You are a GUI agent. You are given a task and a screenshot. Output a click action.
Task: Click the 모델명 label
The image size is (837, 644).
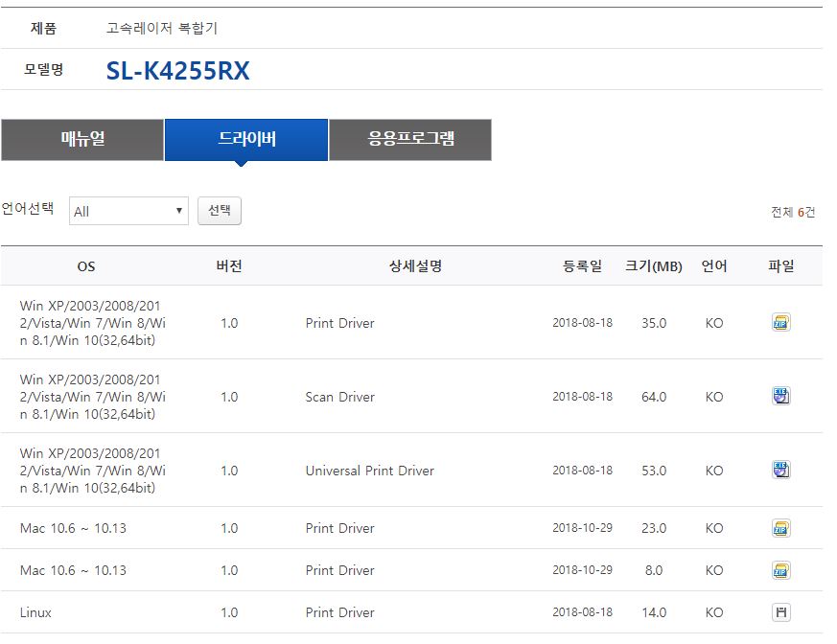44,69
